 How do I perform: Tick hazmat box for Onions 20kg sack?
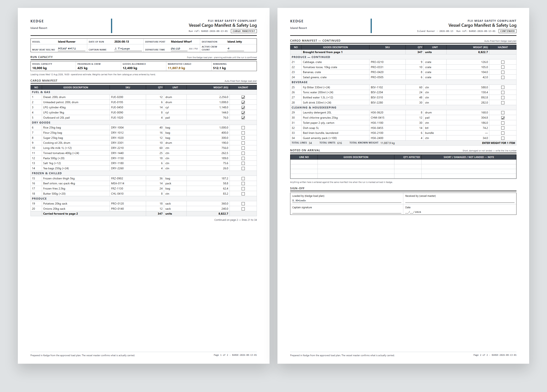pyautogui.click(x=243, y=209)
